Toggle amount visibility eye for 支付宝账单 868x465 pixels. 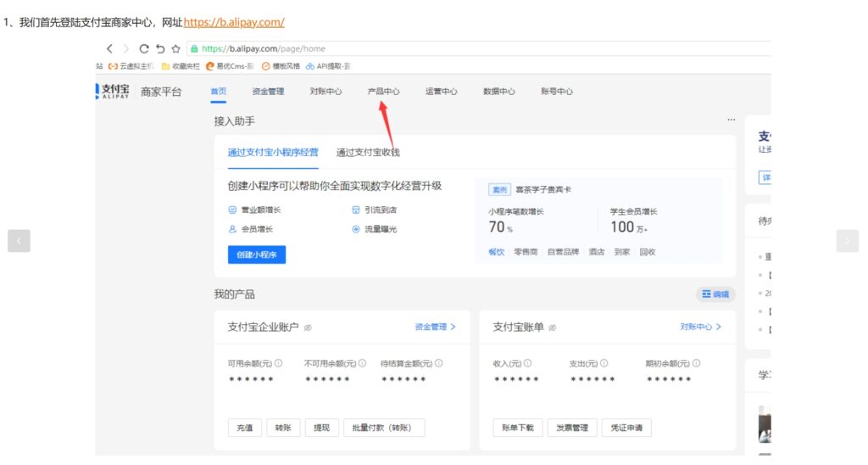pos(553,328)
